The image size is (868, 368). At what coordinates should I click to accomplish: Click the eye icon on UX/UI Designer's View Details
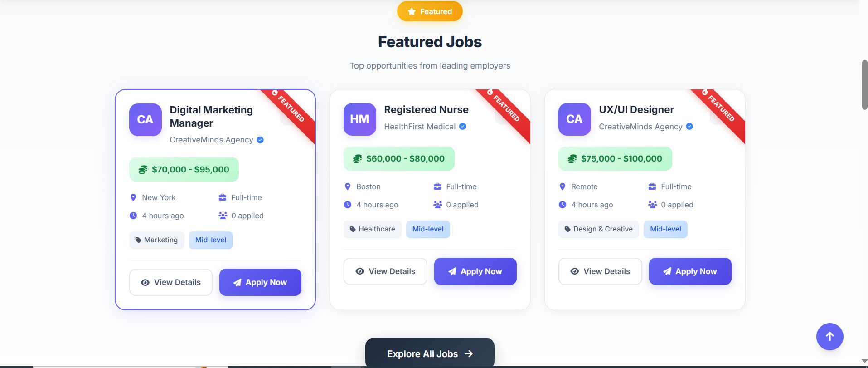pyautogui.click(x=574, y=271)
